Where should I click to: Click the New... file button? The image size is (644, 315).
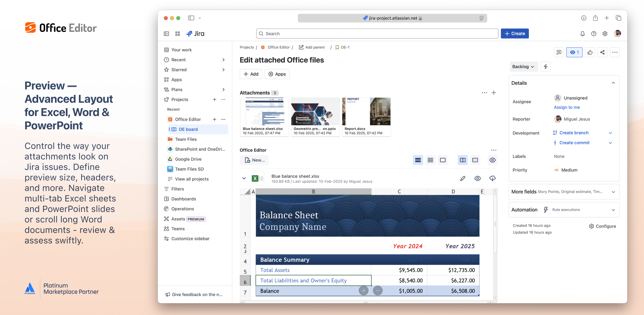point(254,160)
